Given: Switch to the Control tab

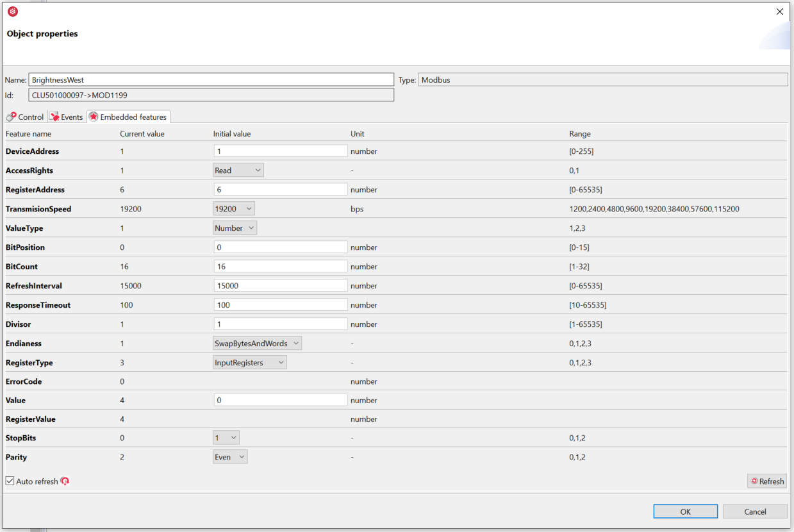Looking at the screenshot, I should click(x=25, y=117).
